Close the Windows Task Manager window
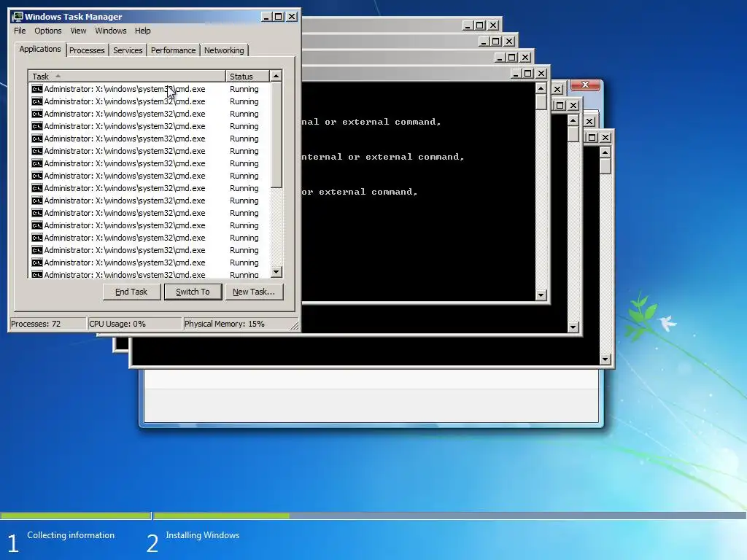747x560 pixels. 292,17
